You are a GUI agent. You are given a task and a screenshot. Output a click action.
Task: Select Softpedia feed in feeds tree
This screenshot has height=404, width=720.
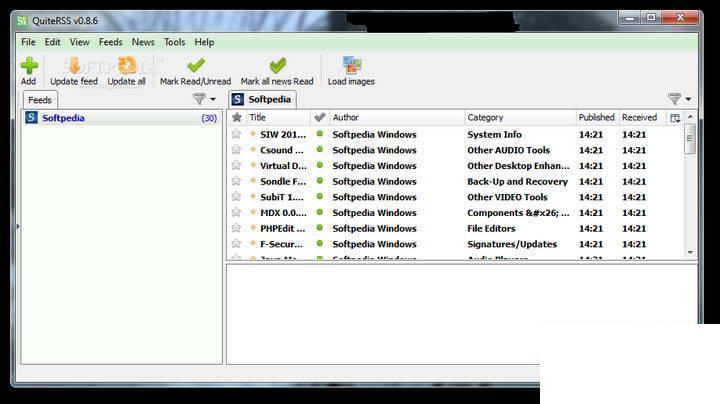(x=121, y=118)
